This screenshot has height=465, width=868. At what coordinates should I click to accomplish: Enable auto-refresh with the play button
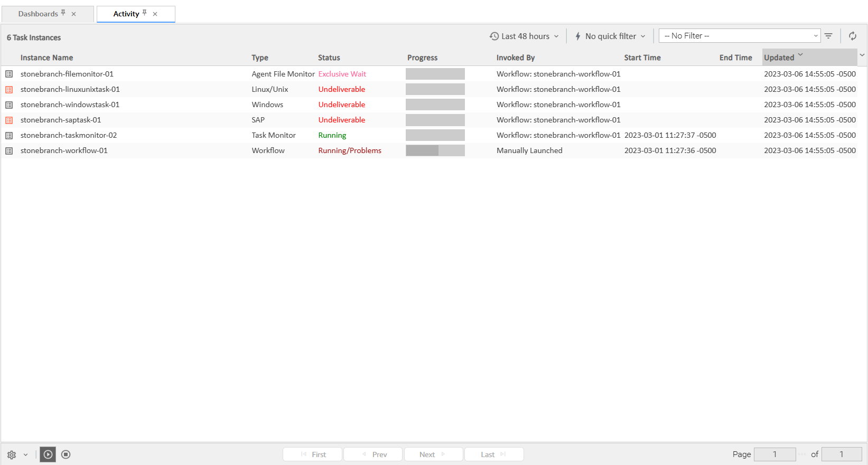click(x=48, y=454)
